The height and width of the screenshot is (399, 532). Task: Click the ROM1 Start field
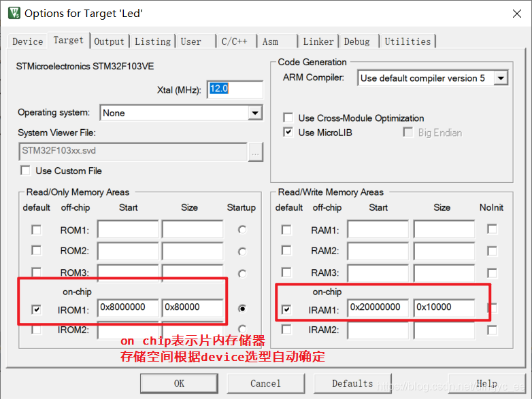[128, 230]
